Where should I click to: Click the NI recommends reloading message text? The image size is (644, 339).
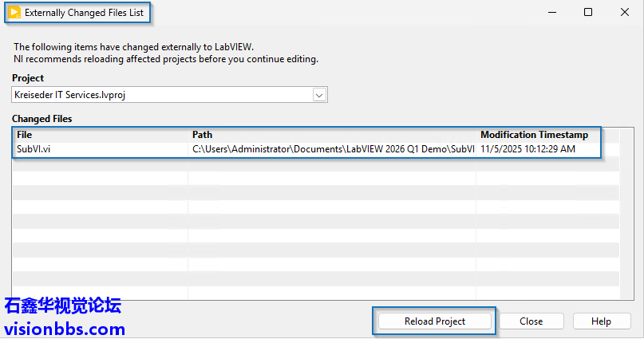point(166,59)
